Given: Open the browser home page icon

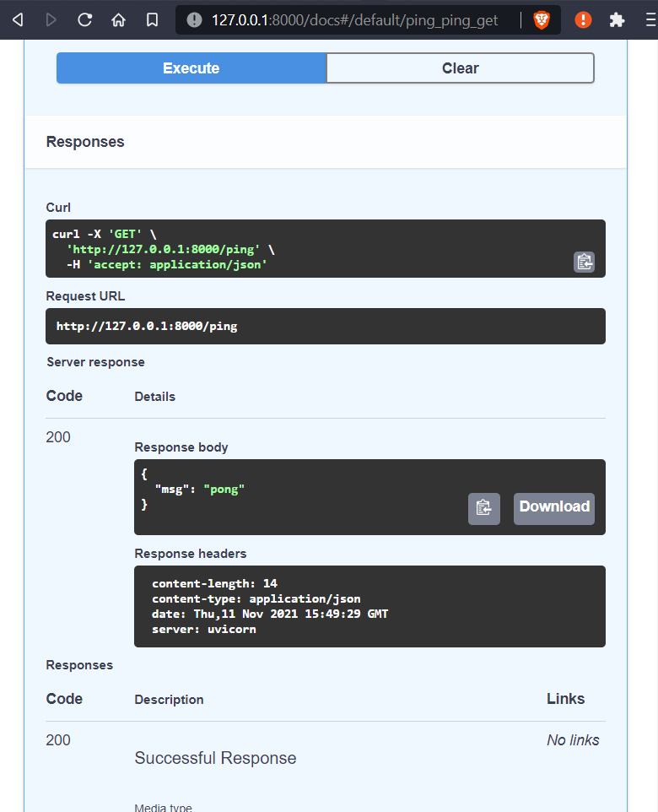Looking at the screenshot, I should (x=119, y=20).
